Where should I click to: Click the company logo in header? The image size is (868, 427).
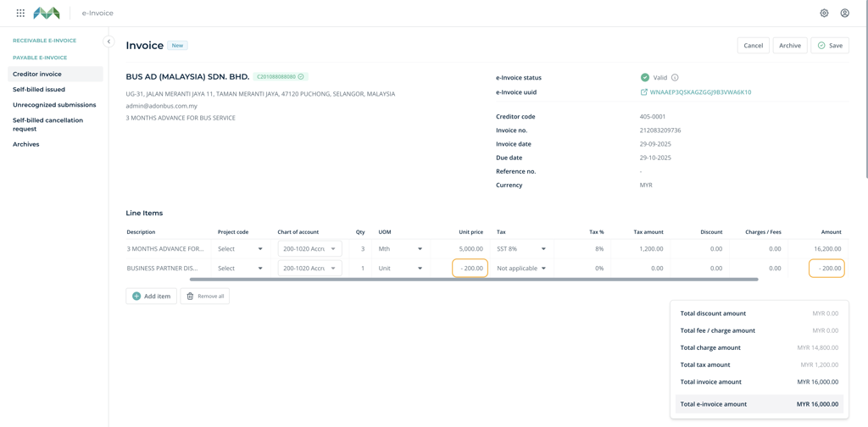click(x=47, y=13)
